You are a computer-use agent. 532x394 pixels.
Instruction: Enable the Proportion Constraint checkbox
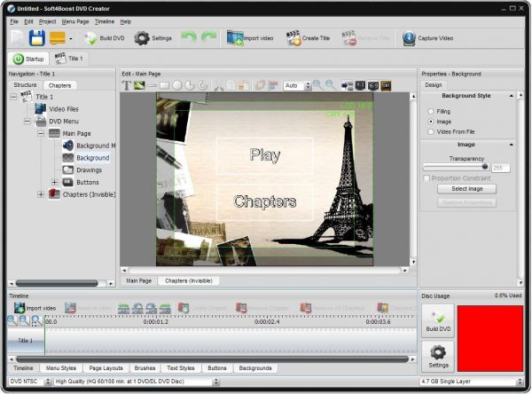point(426,177)
